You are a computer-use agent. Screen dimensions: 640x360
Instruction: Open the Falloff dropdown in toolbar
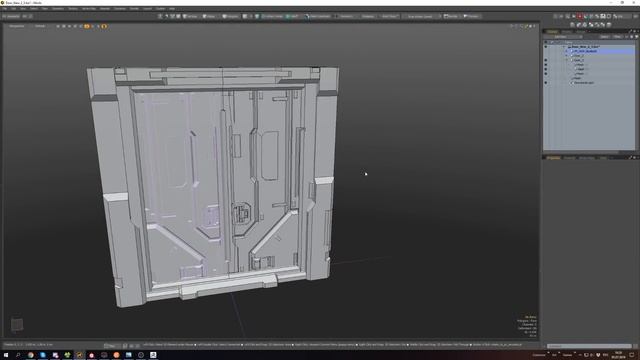pyautogui.click(x=293, y=16)
